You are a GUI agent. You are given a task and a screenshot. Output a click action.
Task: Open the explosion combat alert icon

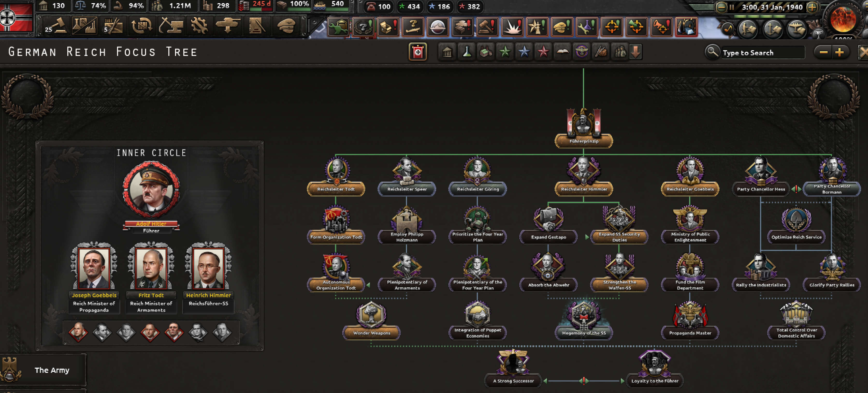(512, 27)
